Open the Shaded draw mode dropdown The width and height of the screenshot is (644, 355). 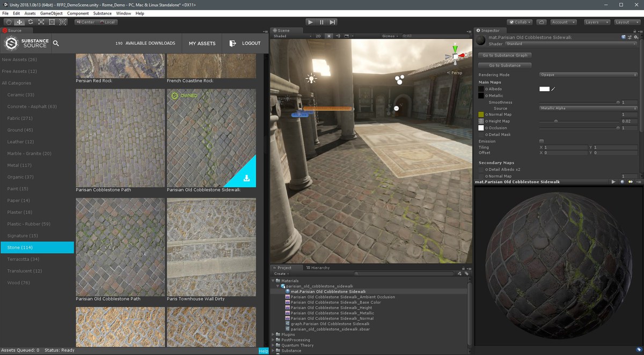(291, 36)
